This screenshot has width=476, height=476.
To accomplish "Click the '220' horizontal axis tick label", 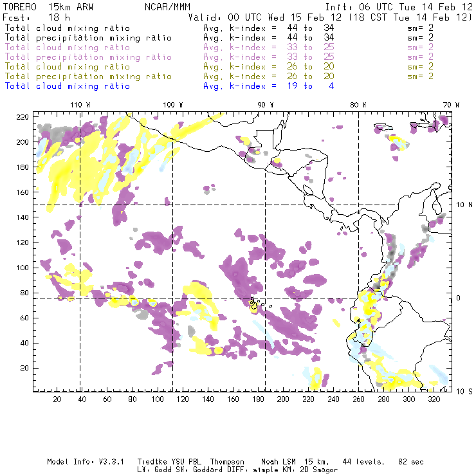I will click(308, 399).
